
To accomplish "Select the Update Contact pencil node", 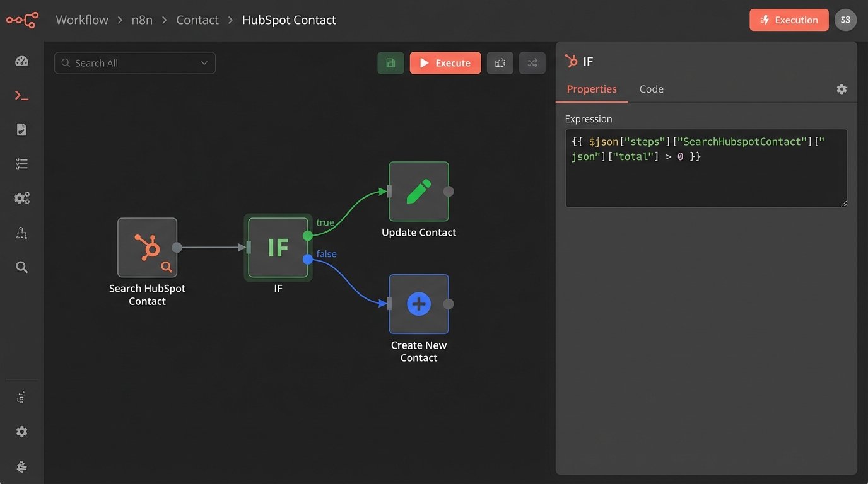I will pos(418,192).
